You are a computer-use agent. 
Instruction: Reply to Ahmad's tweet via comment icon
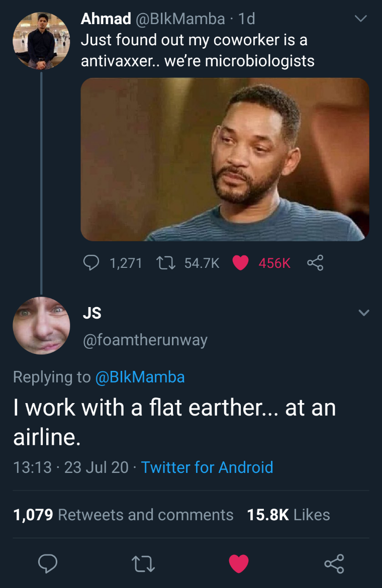91,262
